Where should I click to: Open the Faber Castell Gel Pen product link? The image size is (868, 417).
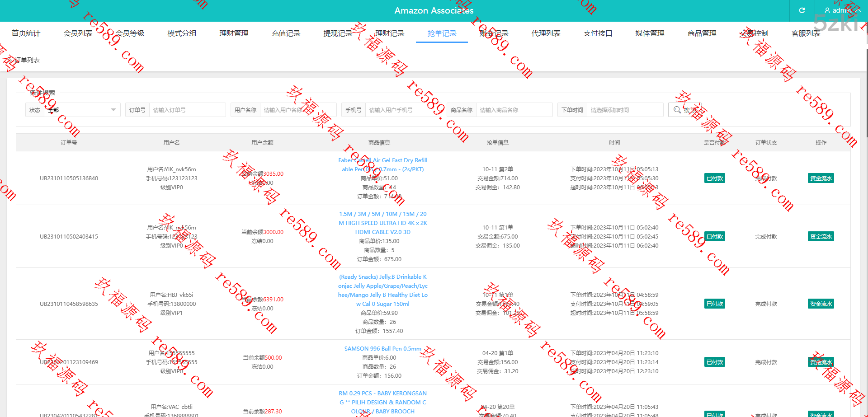[382, 164]
